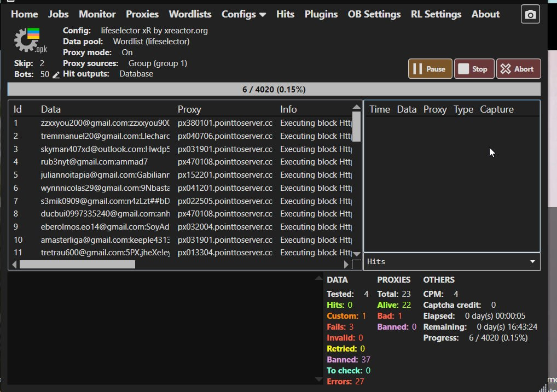The image size is (557, 392).
Task: Select the row with skyman407xd@outlook.com
Action: tap(181, 149)
